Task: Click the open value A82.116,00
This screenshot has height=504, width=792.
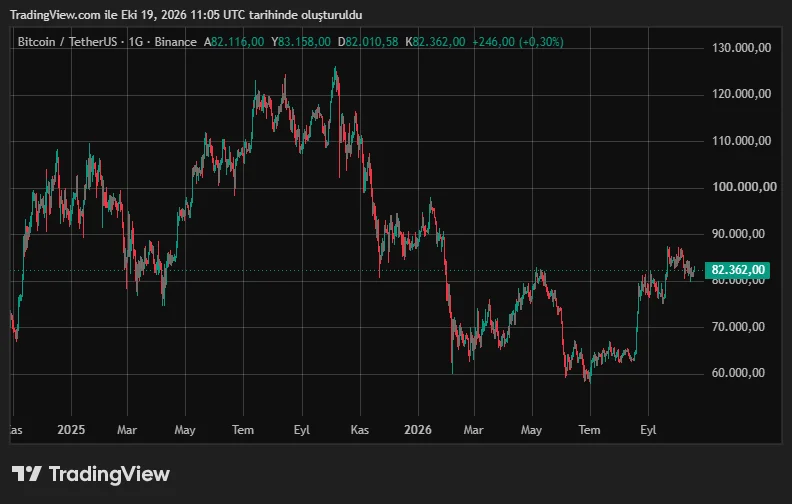Action: (234, 42)
